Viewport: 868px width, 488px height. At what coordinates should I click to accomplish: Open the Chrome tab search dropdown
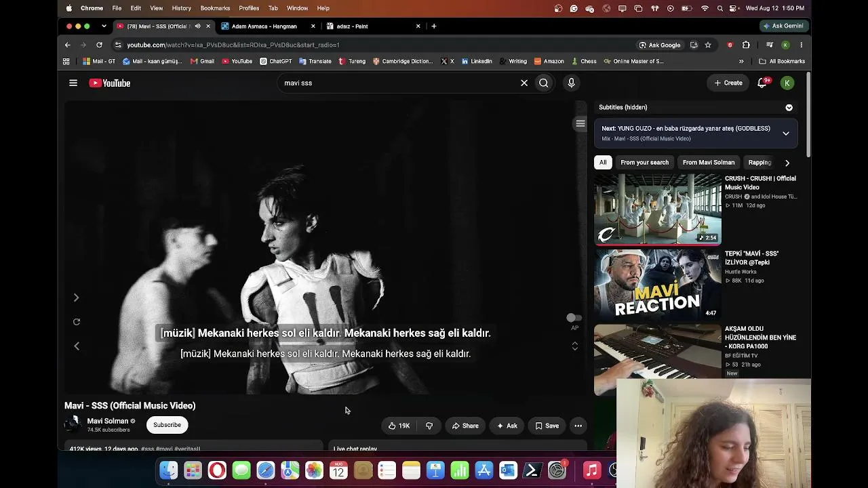point(104,26)
